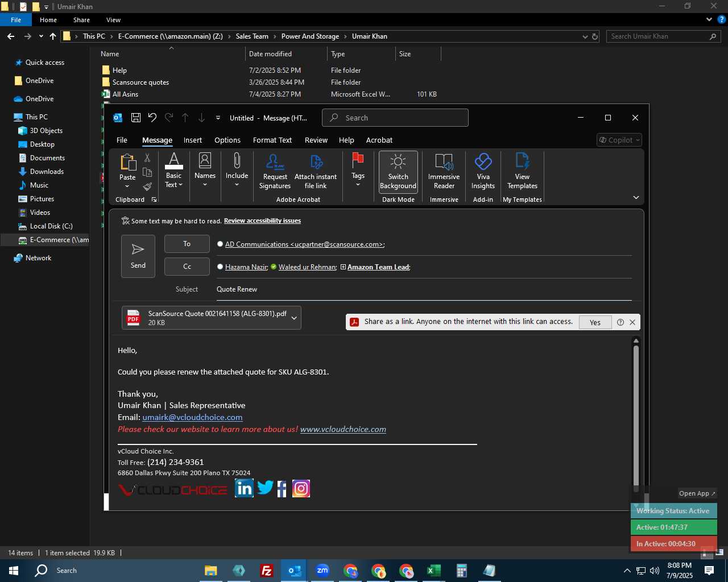Image resolution: width=728 pixels, height=582 pixels.
Task: Click the Cut scissors icon in Clipboard group
Action: pyautogui.click(x=147, y=158)
